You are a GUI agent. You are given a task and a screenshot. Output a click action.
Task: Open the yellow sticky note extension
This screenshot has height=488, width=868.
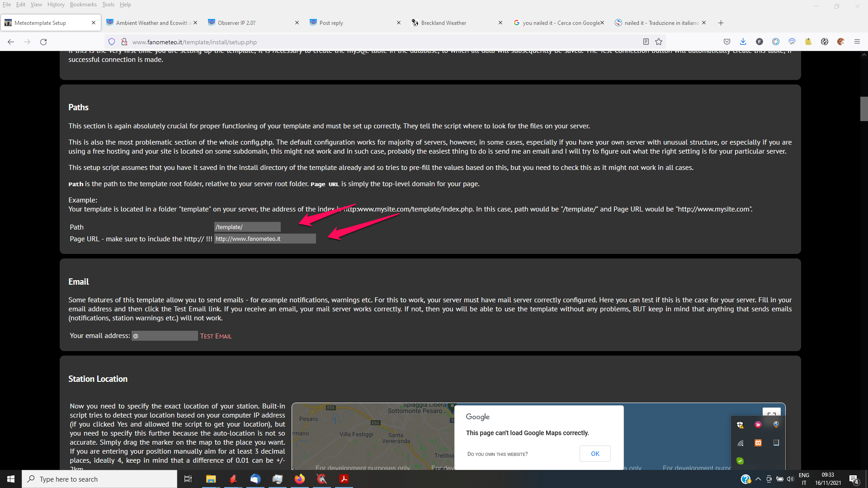(808, 42)
